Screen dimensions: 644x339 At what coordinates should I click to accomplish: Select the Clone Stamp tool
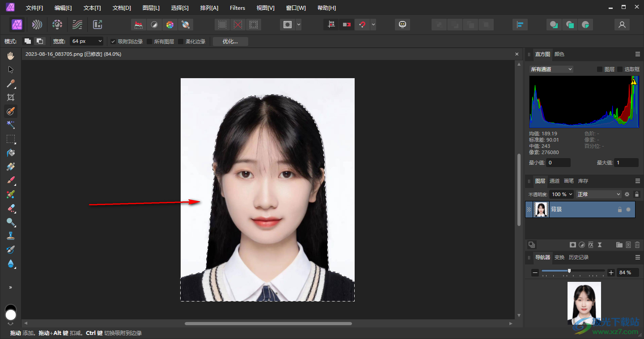point(11,236)
